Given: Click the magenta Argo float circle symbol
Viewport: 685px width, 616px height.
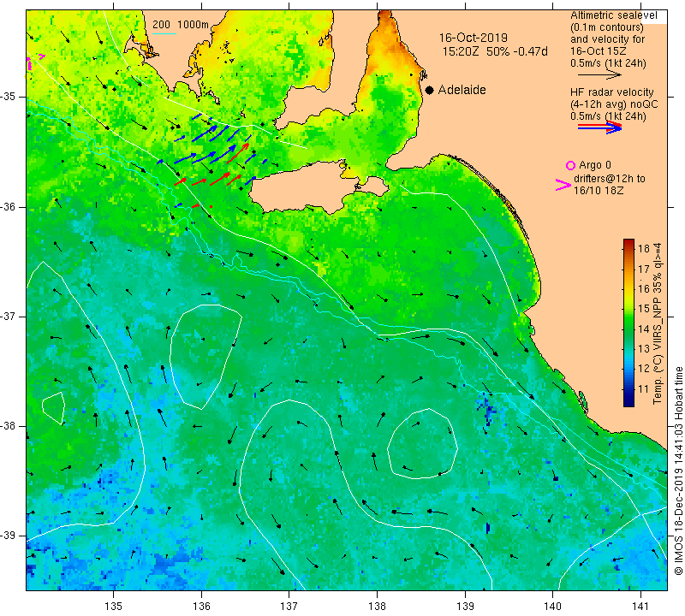Looking at the screenshot, I should click(x=570, y=165).
